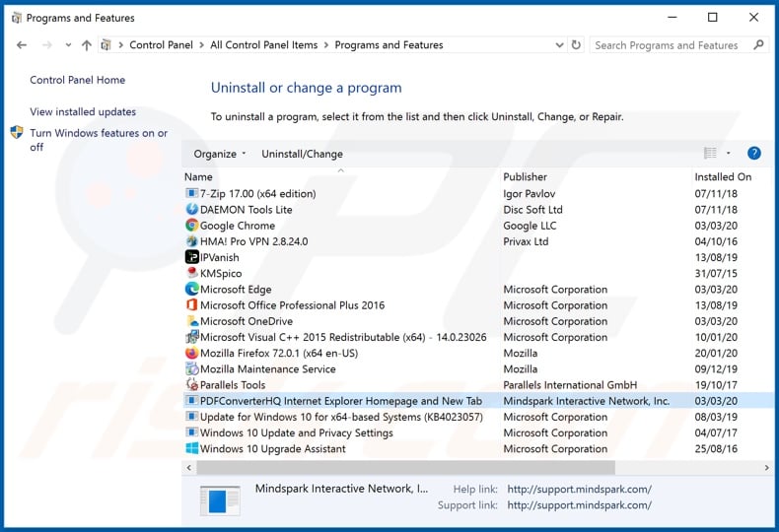Open the Organize dropdown menu
Screen dimensions: 779x532
(x=220, y=154)
